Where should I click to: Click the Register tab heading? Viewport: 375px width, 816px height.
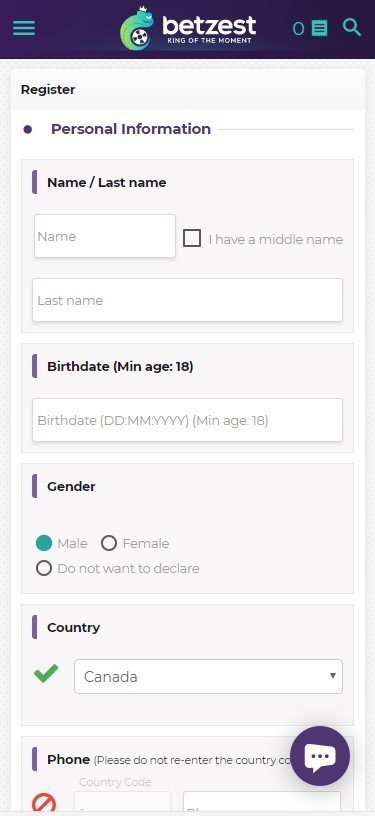tap(48, 90)
